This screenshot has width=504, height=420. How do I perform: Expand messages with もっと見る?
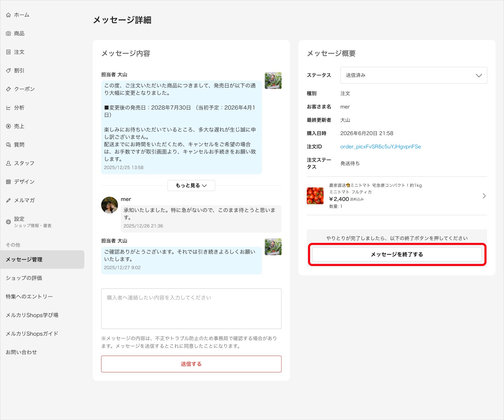[191, 185]
